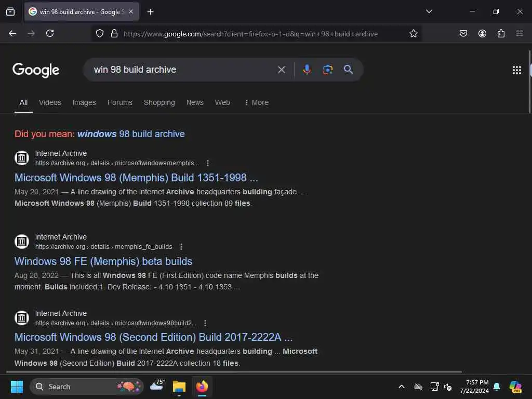
Task: Open the Google apps grid icon
Action: point(517,70)
